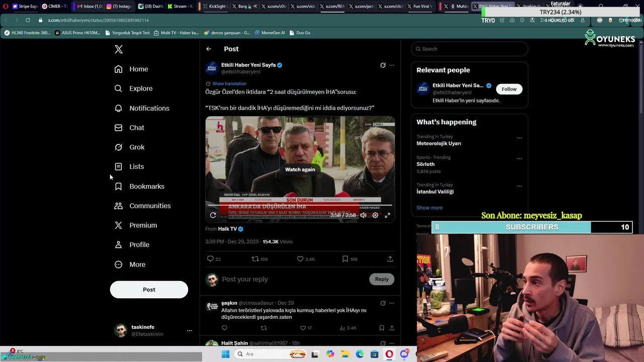Reload the page in browser toolbar
The height and width of the screenshot is (362, 644).
point(27,20)
